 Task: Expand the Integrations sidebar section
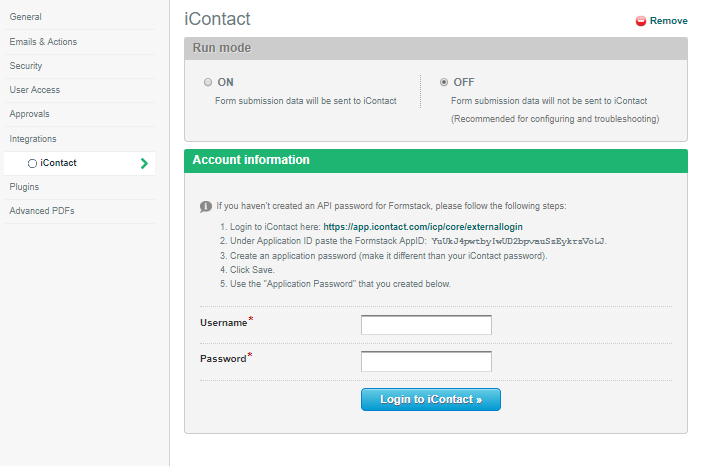click(x=33, y=139)
